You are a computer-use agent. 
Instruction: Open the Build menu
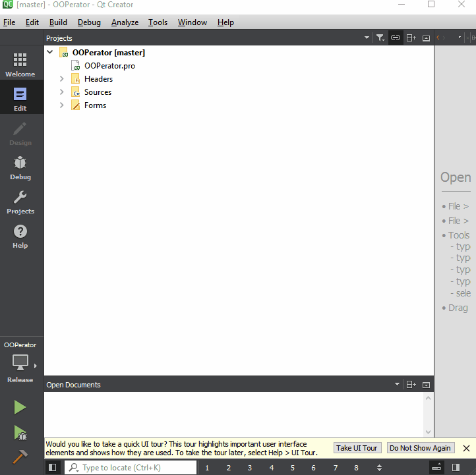pyautogui.click(x=58, y=22)
